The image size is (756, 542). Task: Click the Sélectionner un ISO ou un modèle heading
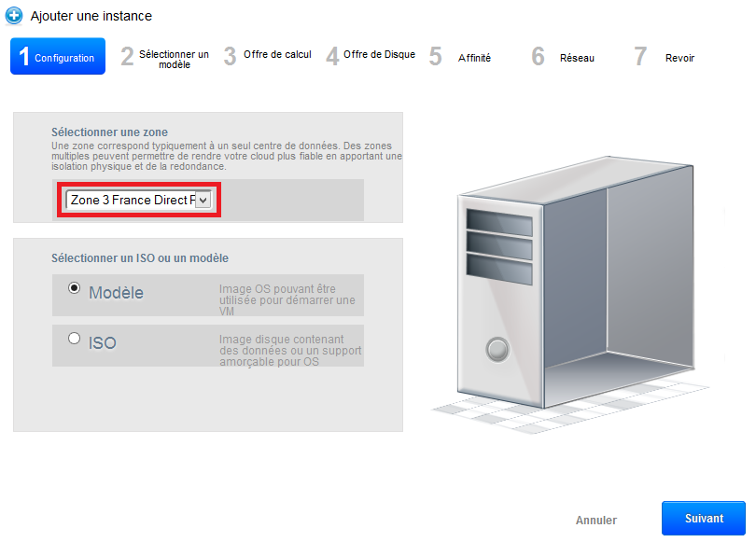[x=140, y=257]
